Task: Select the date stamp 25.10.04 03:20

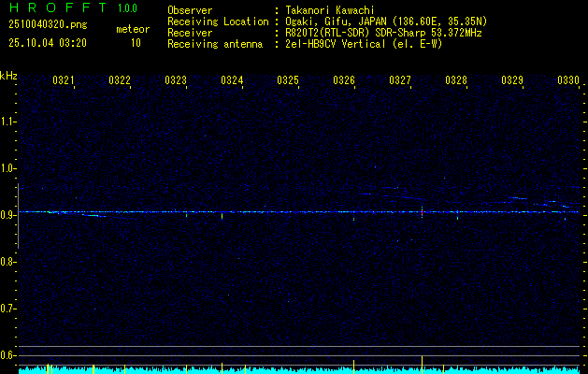Action: pos(48,43)
